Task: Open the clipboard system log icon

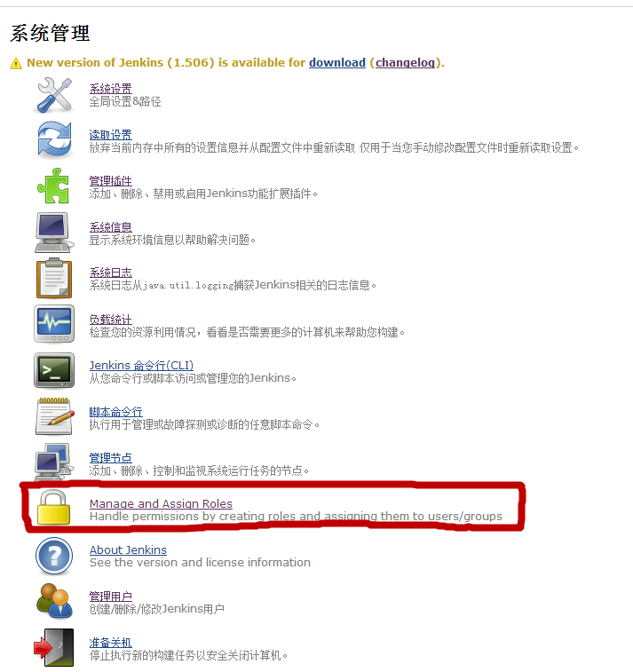Action: tap(54, 278)
